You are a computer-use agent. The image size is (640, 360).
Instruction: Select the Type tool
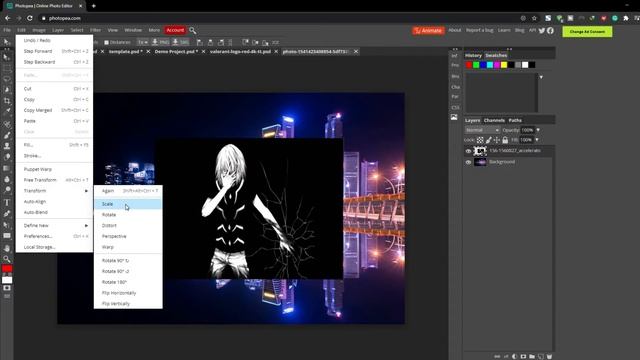[7, 202]
